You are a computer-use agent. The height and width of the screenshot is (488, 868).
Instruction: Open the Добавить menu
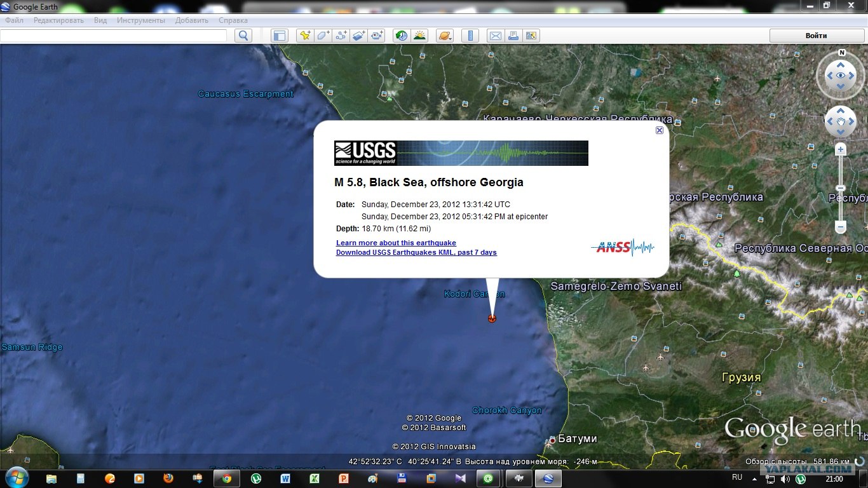click(192, 20)
